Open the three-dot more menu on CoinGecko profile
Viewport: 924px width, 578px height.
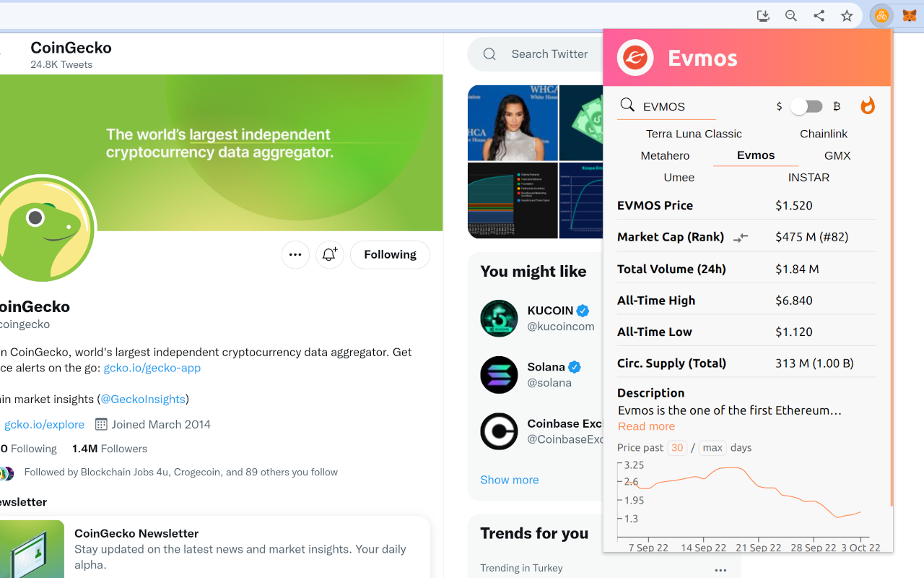pos(295,254)
